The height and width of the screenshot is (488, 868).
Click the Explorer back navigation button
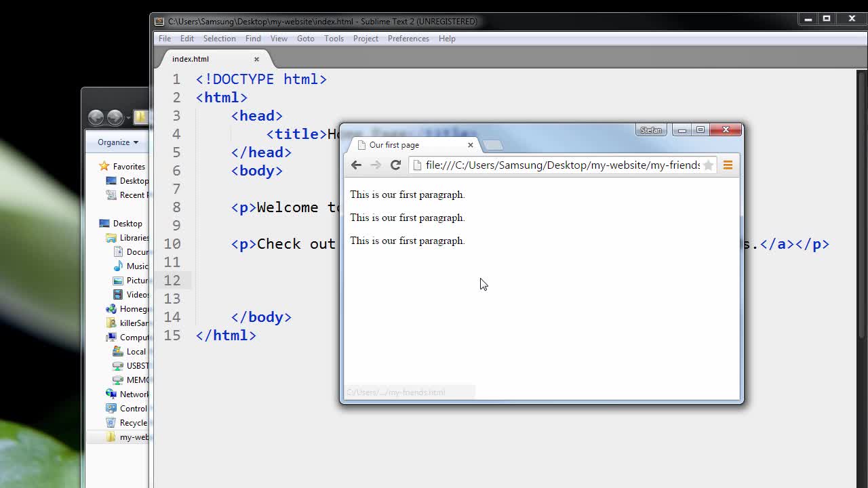(x=96, y=117)
